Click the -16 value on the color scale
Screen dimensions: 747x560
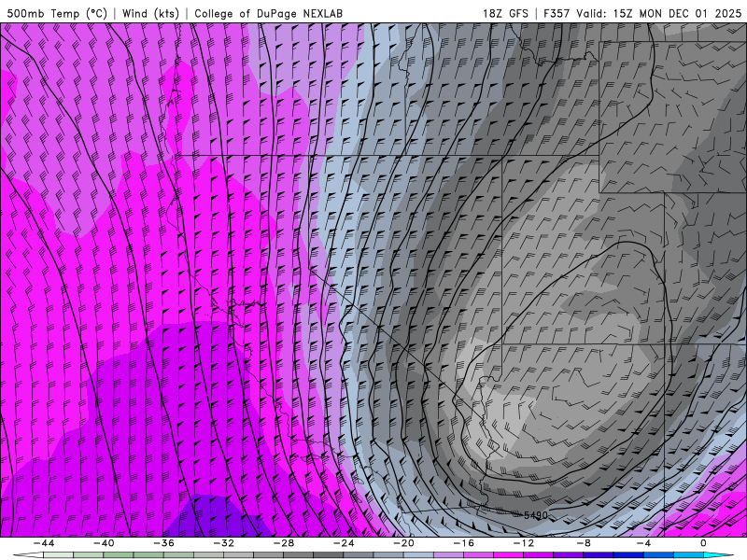(x=463, y=543)
